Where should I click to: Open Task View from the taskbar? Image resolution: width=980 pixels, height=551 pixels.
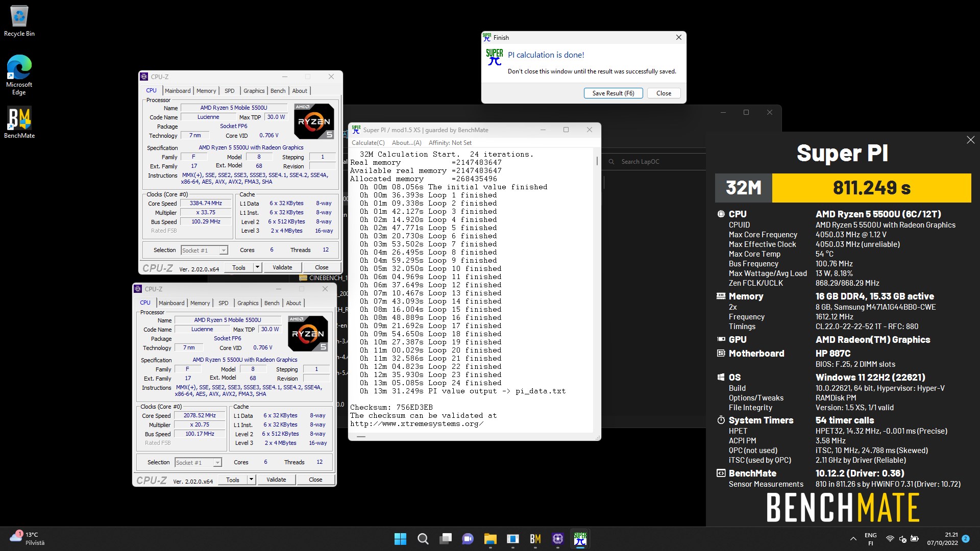446,539
